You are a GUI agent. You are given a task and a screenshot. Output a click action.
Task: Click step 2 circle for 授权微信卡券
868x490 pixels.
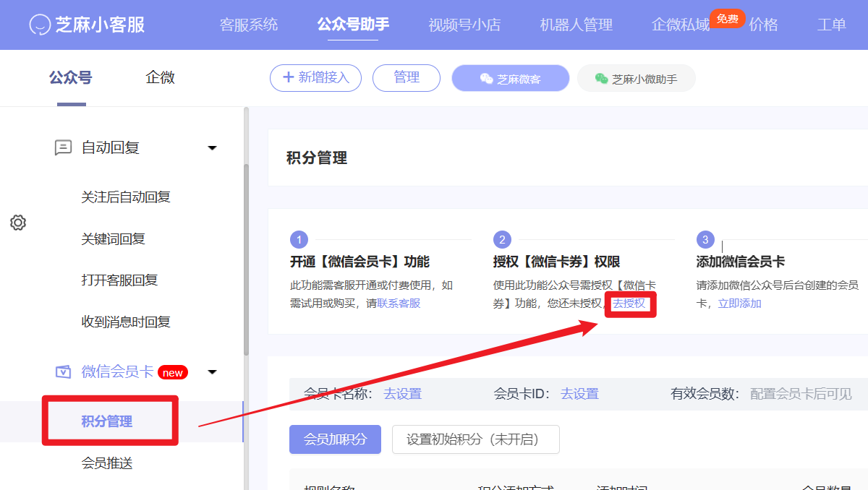point(502,240)
